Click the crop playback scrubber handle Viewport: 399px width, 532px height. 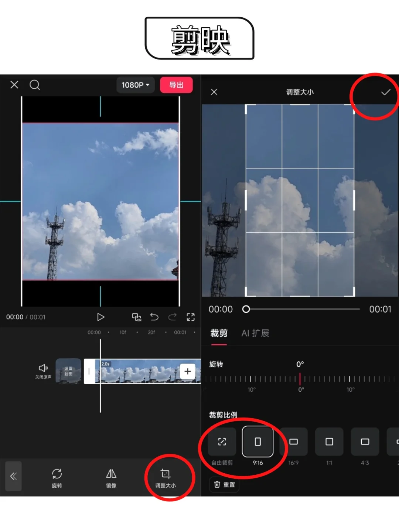click(x=246, y=309)
